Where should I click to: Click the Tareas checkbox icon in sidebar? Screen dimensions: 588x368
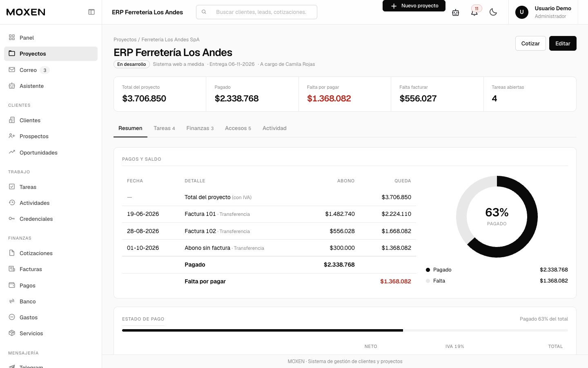coord(12,187)
